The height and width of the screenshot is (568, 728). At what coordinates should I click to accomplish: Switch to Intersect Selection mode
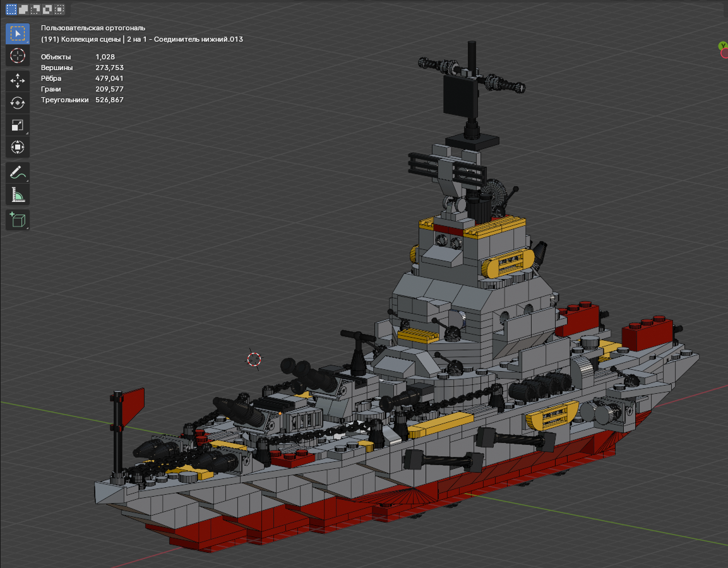pos(59,9)
